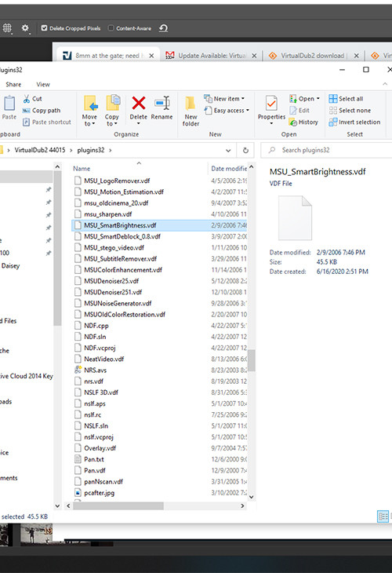The width and height of the screenshot is (392, 573).
Task: Click Select all in the ribbon
Action: coord(346,99)
